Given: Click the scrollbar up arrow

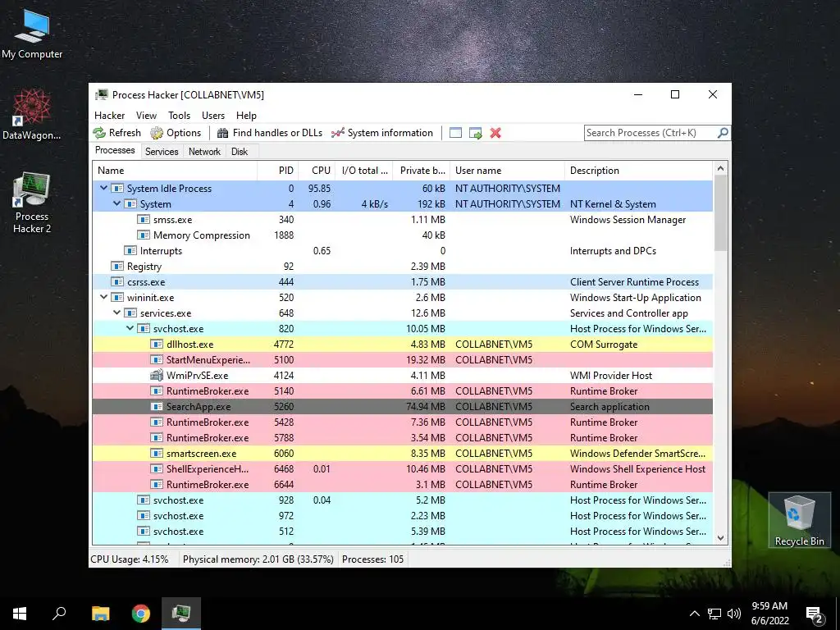Looking at the screenshot, I should pyautogui.click(x=720, y=168).
